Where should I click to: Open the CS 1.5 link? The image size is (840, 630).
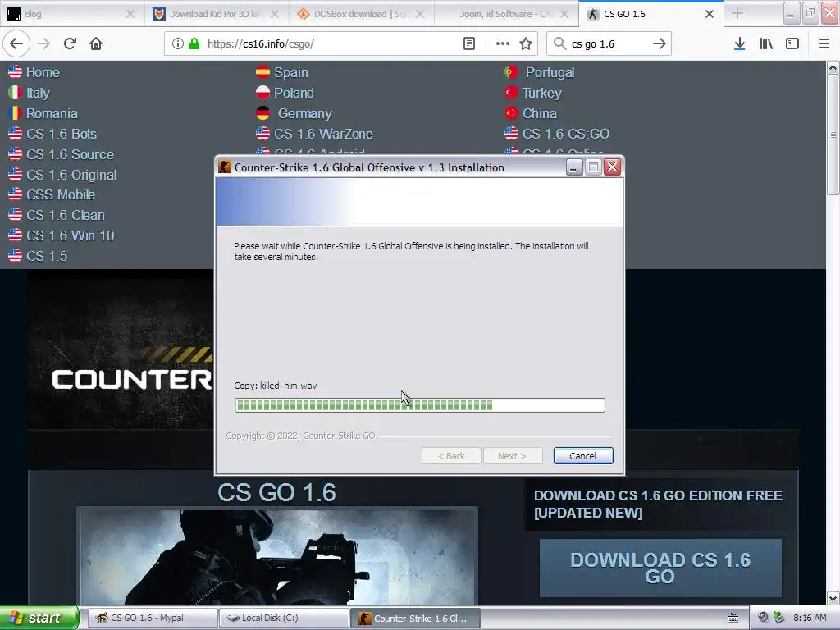pos(47,256)
